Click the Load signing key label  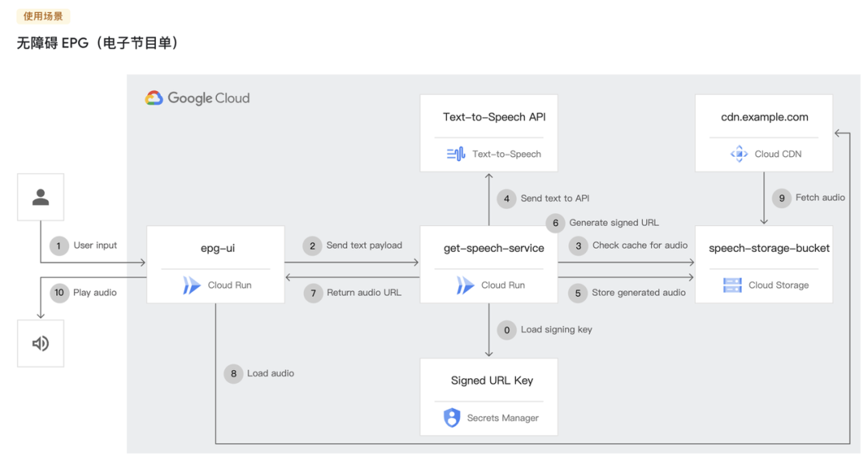coord(556,330)
